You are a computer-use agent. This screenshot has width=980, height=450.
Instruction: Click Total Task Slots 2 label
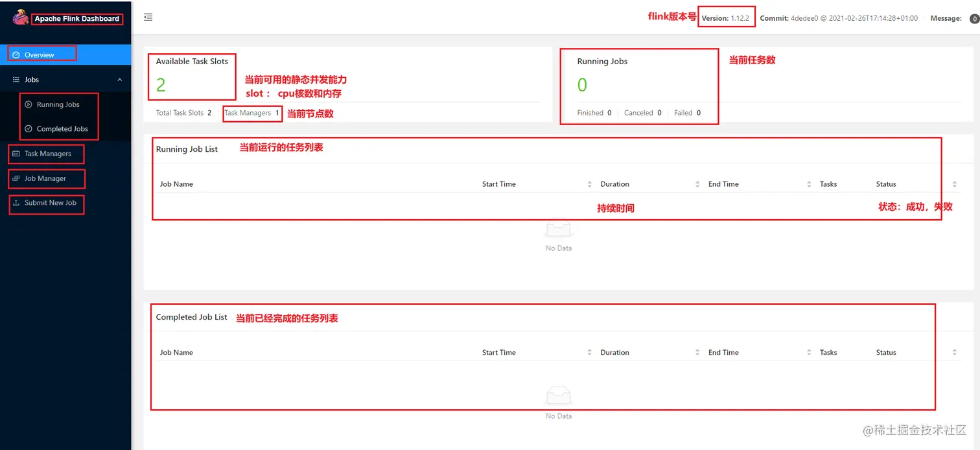[x=183, y=113]
